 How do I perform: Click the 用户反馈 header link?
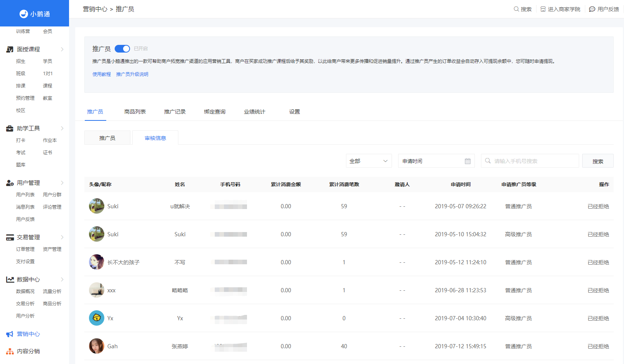604,9
